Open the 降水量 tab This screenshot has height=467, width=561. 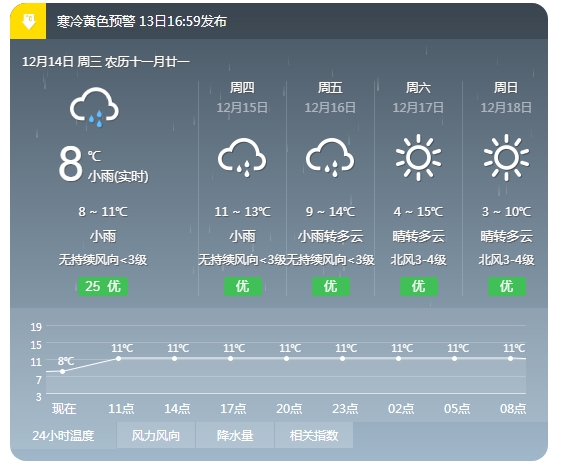[x=235, y=435]
